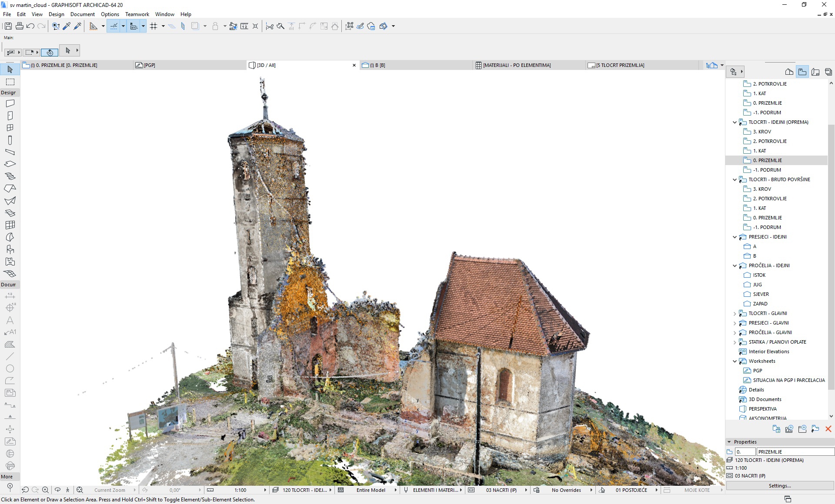
Task: Expand the TLOCRTI - GLAVNI folder
Action: [x=735, y=313]
